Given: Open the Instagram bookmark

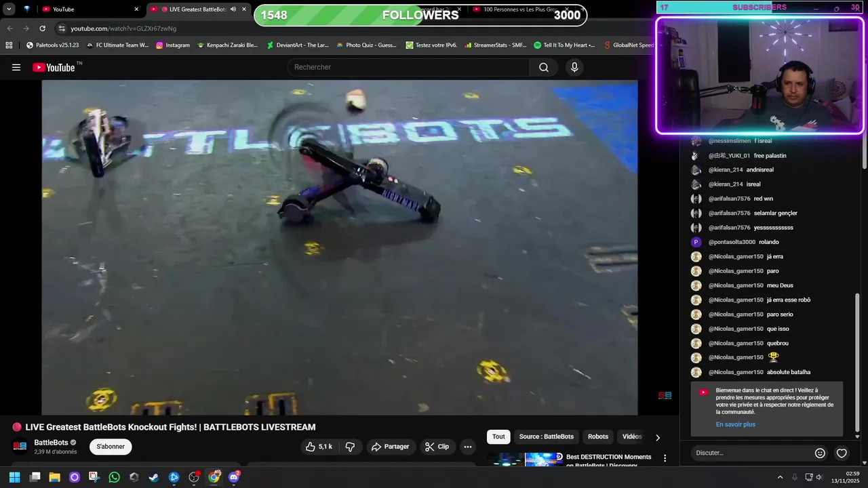Looking at the screenshot, I should [173, 45].
